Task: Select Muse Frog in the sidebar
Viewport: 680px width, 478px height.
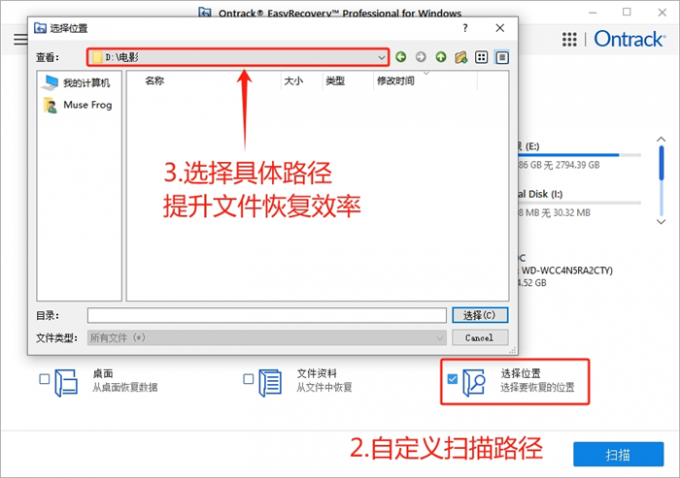Action: coord(78,105)
